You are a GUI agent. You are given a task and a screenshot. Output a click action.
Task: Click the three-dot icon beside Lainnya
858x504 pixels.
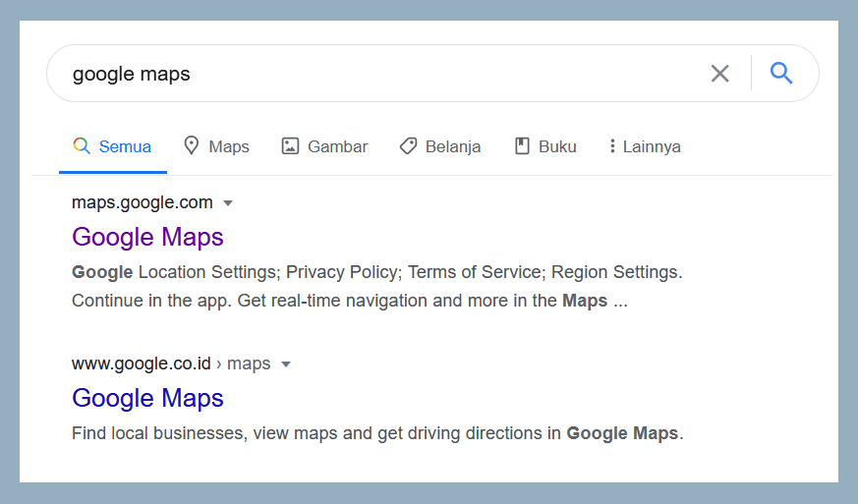(612, 146)
